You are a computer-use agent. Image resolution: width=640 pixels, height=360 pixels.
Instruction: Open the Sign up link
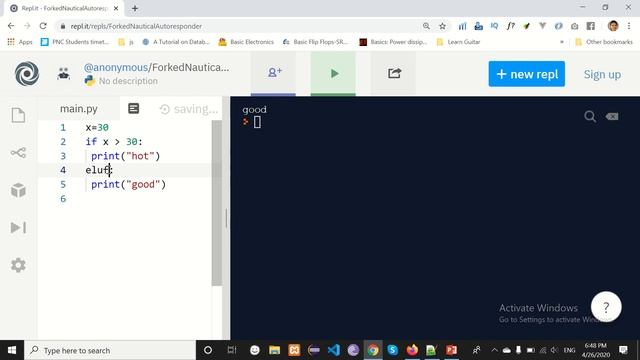coord(602,75)
